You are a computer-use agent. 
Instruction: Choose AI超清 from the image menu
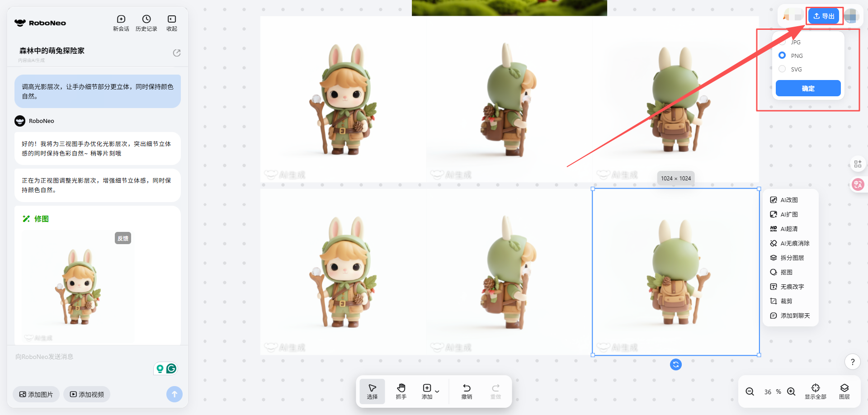[x=789, y=229]
